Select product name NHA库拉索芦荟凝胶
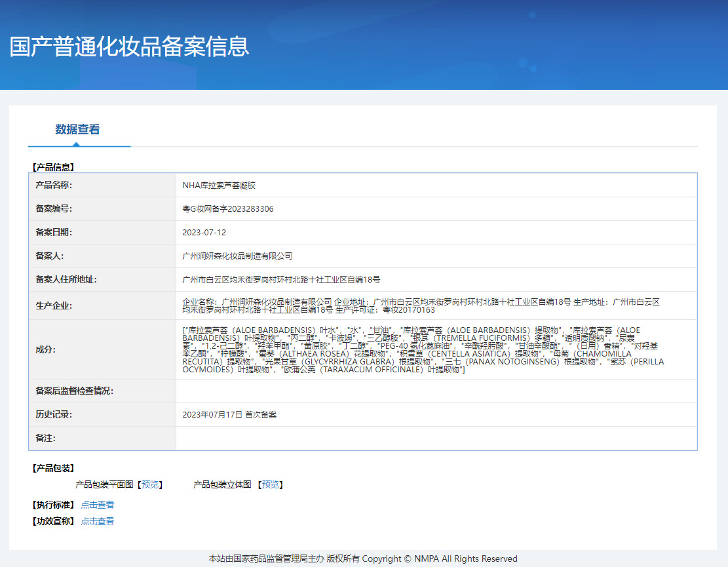This screenshot has width=728, height=567. [218, 186]
